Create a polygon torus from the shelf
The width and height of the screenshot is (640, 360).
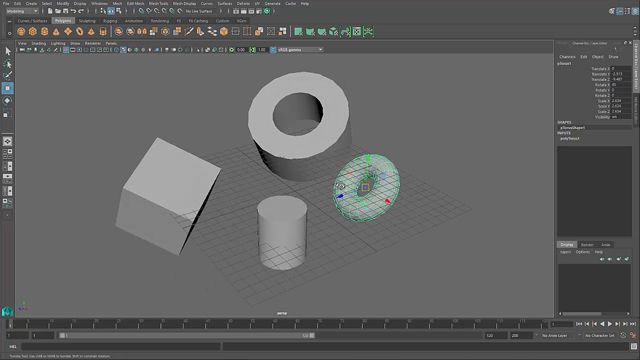80,31
